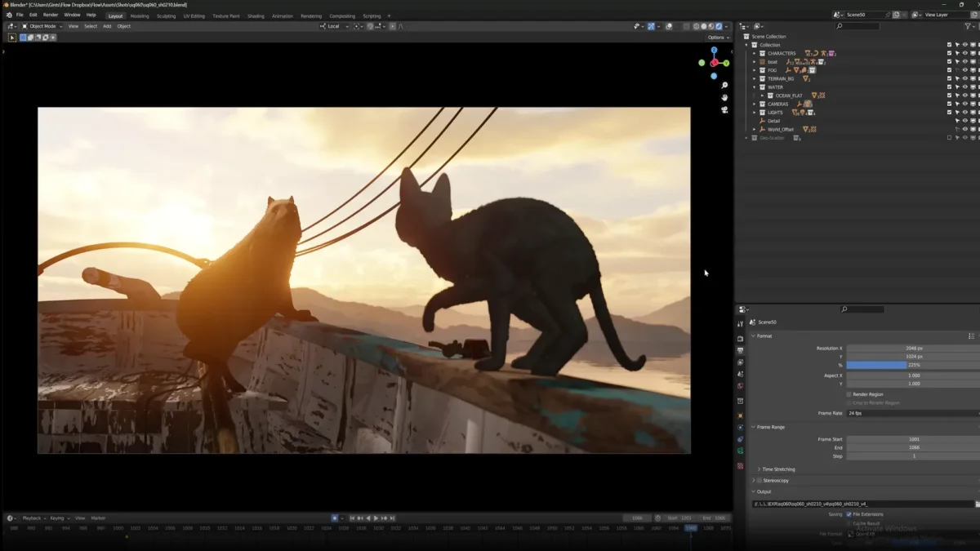The height and width of the screenshot is (551, 980).
Task: Click the Snapping magnet icon in viewport header
Action: (370, 25)
